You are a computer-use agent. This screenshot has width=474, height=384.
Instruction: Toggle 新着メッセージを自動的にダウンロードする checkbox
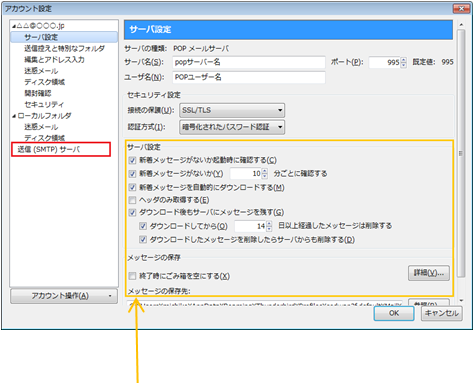pyautogui.click(x=133, y=187)
